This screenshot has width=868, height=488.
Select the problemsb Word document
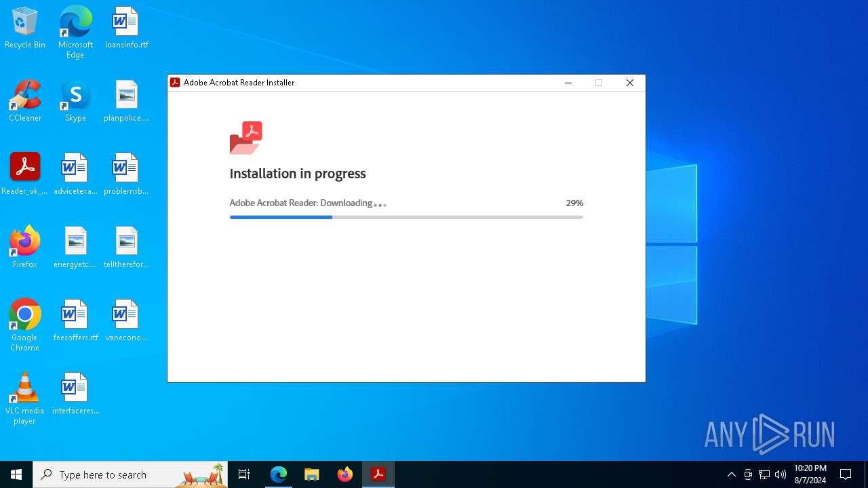click(126, 175)
